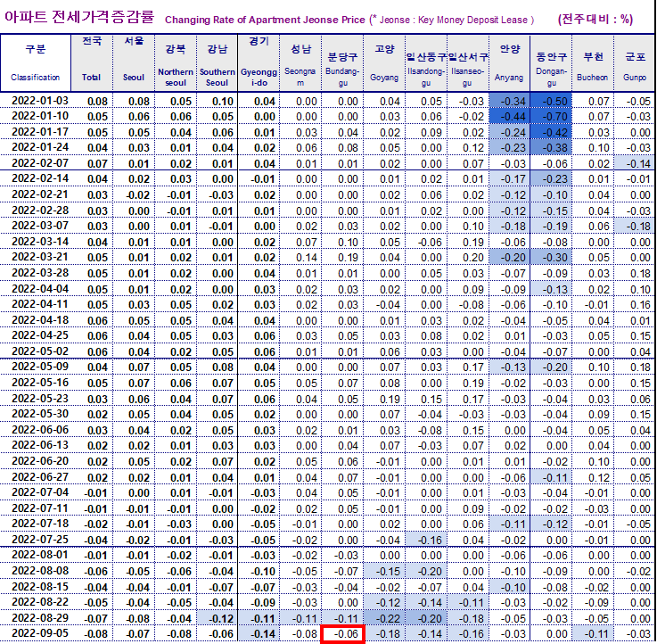Select the date cell 2022-03-07
The image size is (657, 644).
pos(36,226)
